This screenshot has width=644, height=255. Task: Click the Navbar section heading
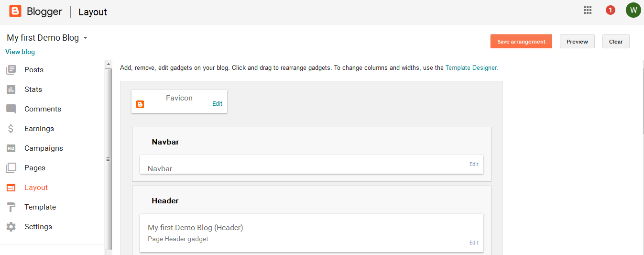[165, 142]
